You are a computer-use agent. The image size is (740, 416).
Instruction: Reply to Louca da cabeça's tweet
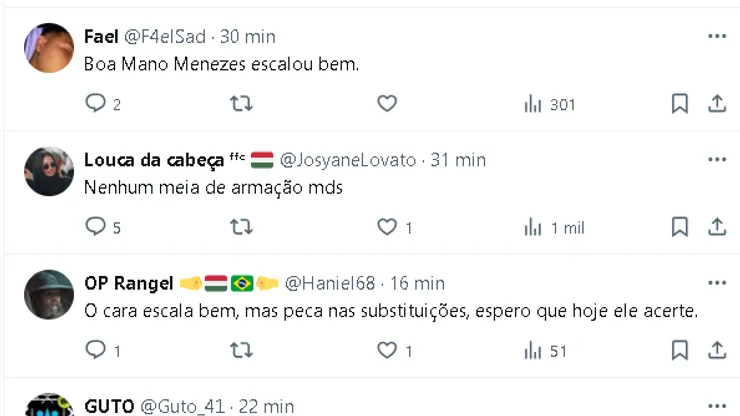(96, 227)
